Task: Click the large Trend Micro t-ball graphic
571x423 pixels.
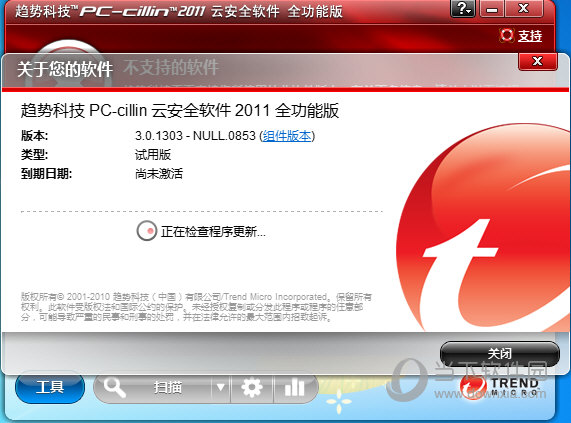Action: tap(483, 228)
